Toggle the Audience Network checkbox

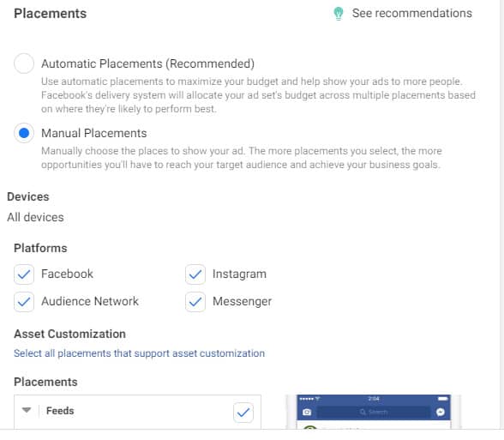pos(24,302)
